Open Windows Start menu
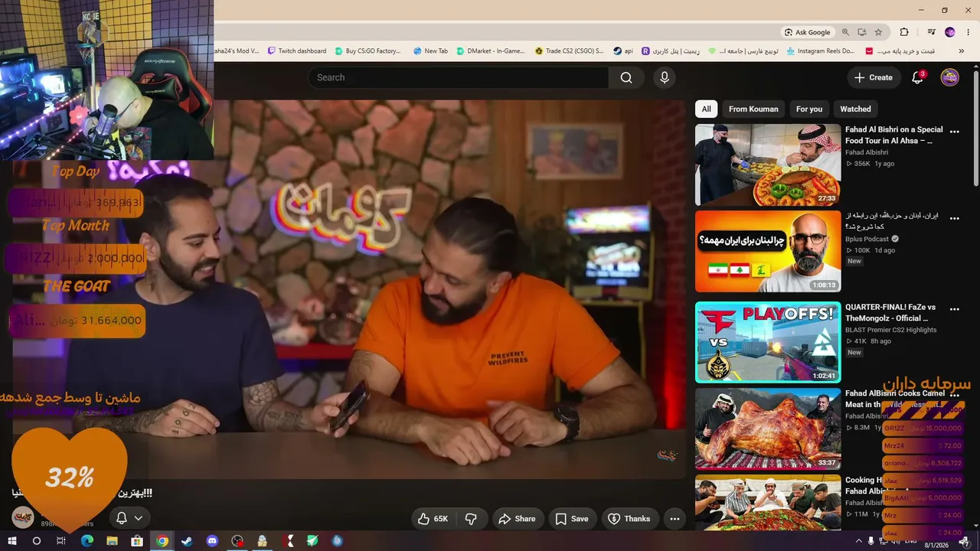980x551 pixels. coord(12,541)
